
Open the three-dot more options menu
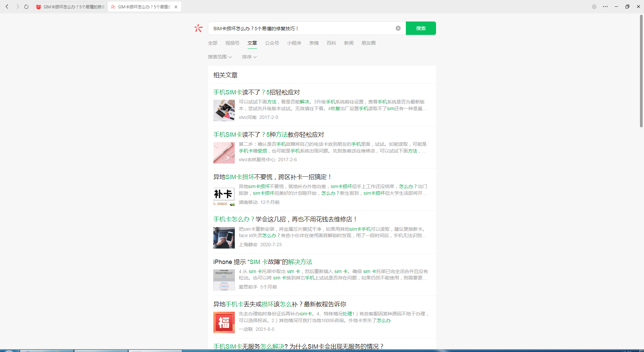[x=605, y=7]
